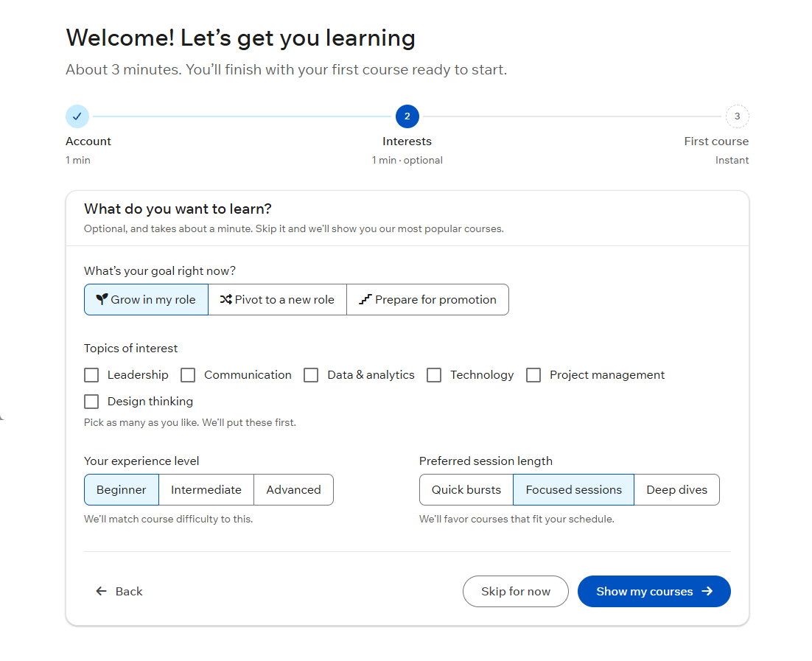Click the left arrow icon beside Back

coord(102,592)
